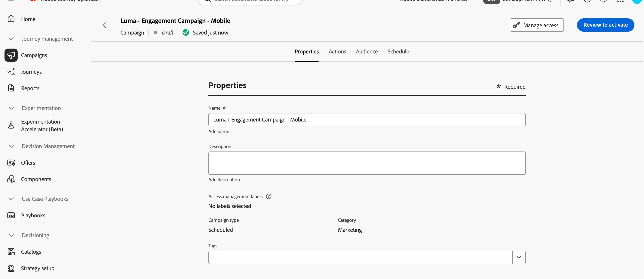Click the campaign title in header
Image resolution: width=644 pixels, height=279 pixels.
175,21
